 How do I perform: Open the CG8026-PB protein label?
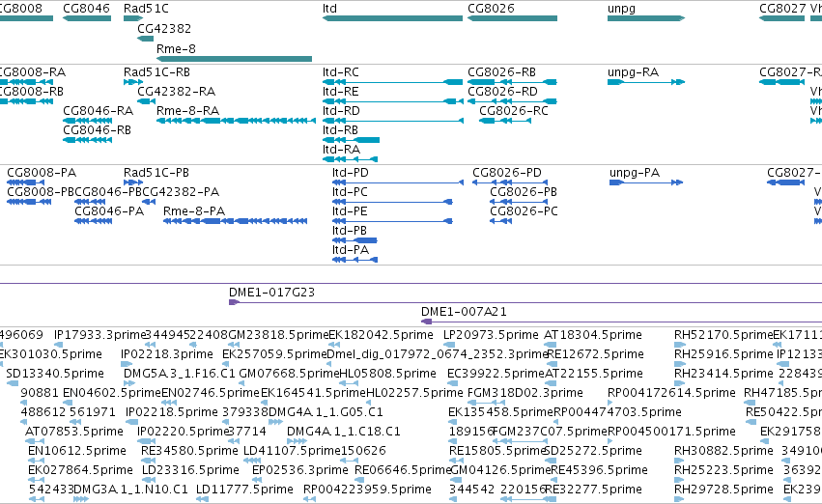tap(524, 192)
